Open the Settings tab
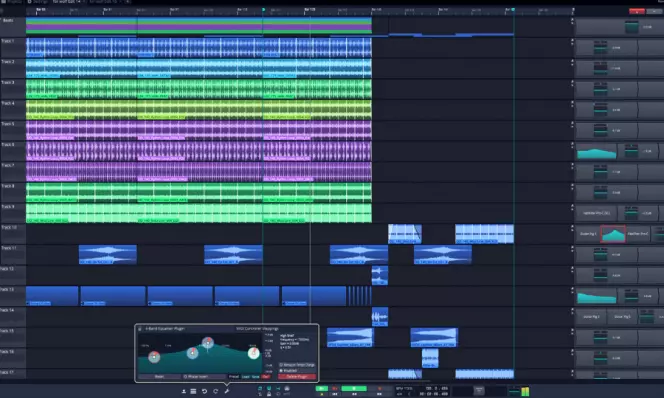Viewport: 664px width, 398px height. coord(38,2)
